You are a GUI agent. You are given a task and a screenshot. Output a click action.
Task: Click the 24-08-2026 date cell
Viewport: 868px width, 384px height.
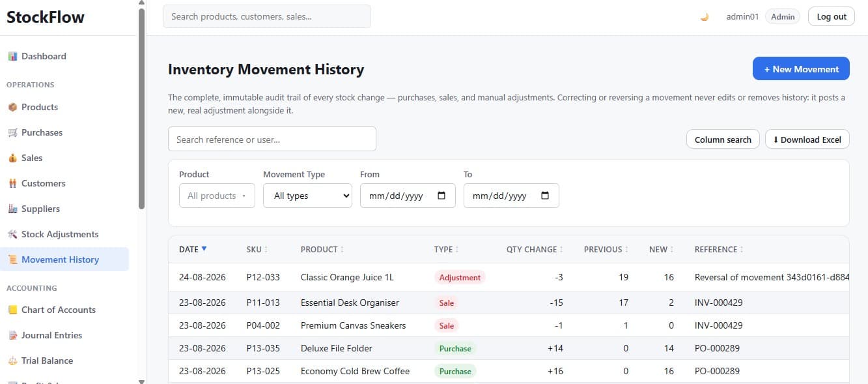coord(203,277)
